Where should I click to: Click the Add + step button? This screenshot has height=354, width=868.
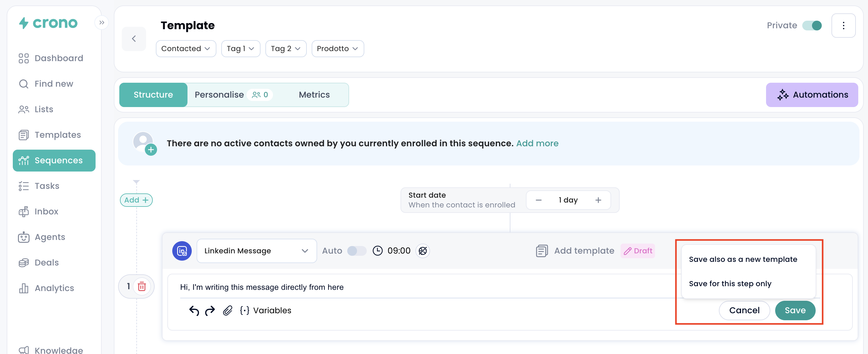click(x=136, y=200)
